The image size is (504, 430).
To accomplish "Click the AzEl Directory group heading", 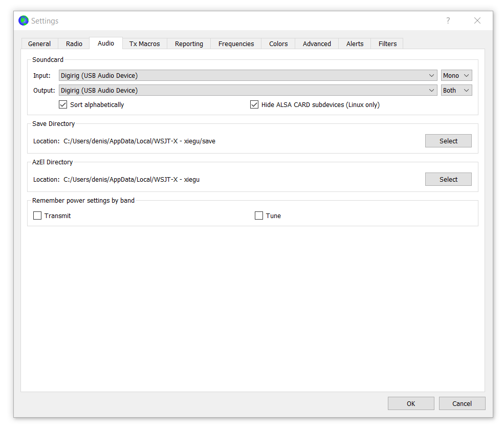I will pyautogui.click(x=52, y=162).
